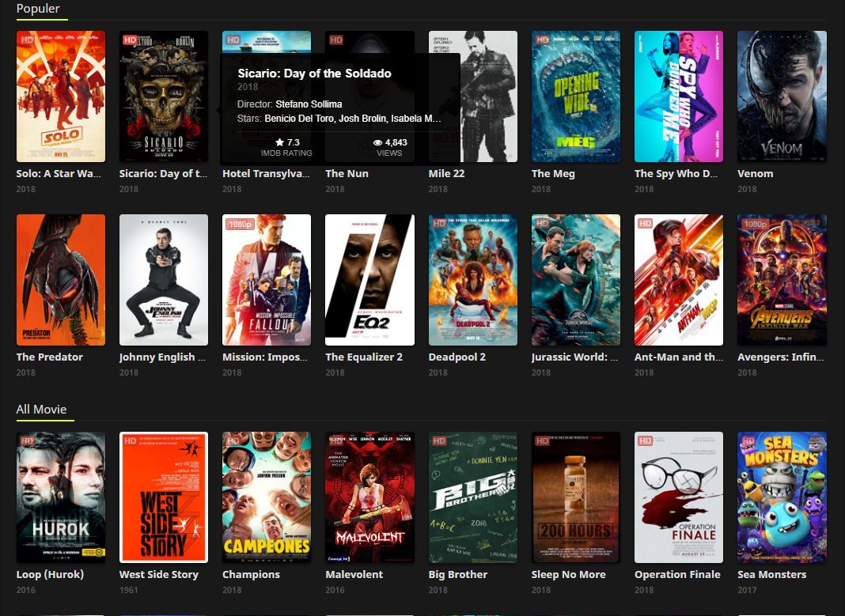845x616 pixels.
Task: Open the West Side Story red poster
Action: (x=163, y=497)
